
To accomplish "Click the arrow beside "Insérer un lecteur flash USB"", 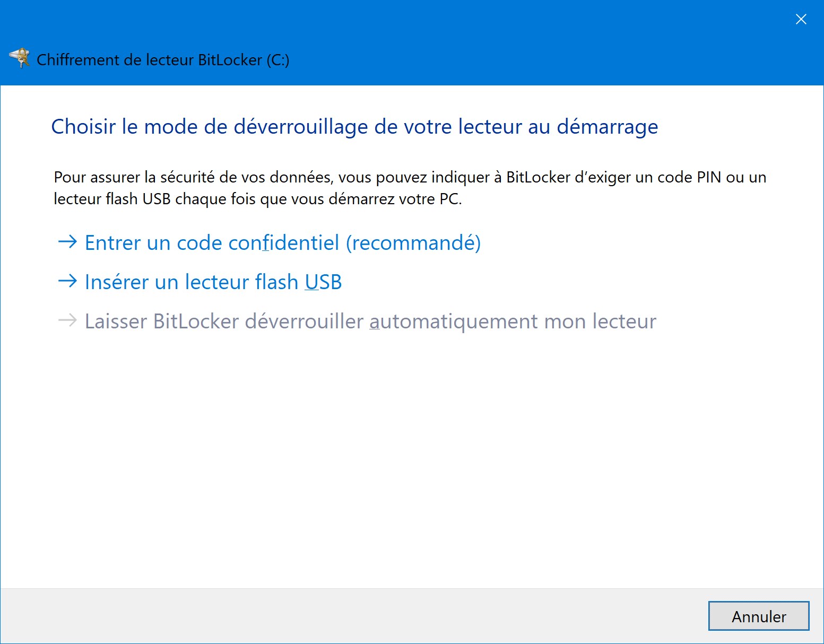I will click(x=68, y=281).
